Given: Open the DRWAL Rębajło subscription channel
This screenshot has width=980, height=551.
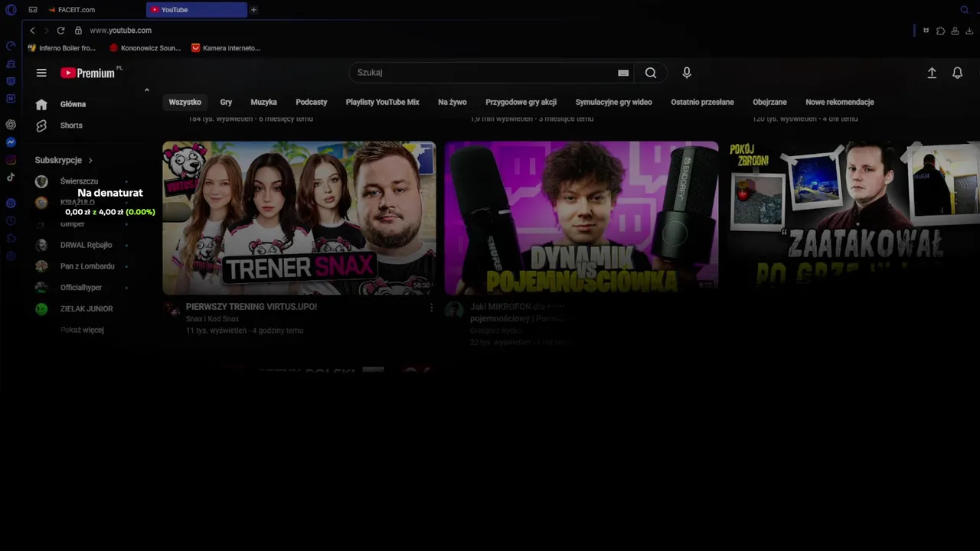Looking at the screenshot, I should pos(86,245).
